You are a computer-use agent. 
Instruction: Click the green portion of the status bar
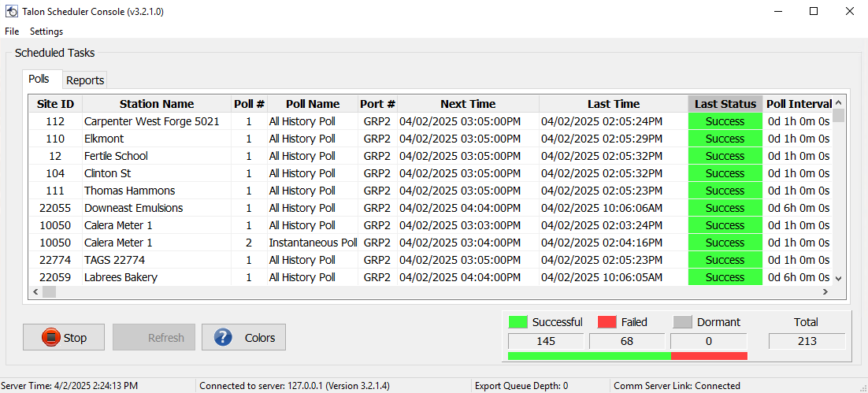click(589, 355)
